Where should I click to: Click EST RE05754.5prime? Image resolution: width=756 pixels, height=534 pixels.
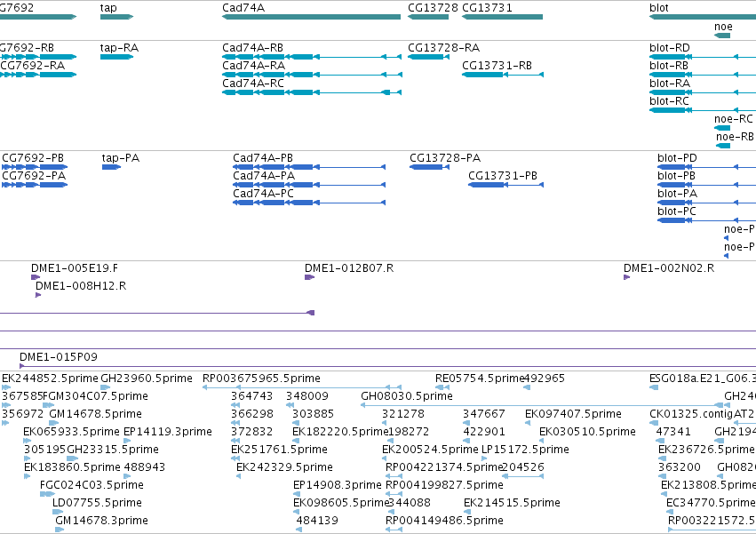point(480,379)
